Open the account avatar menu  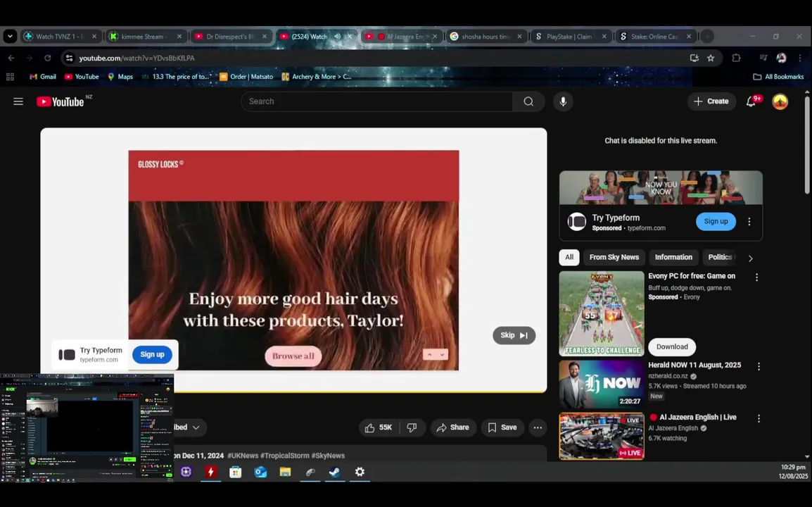coord(780,101)
